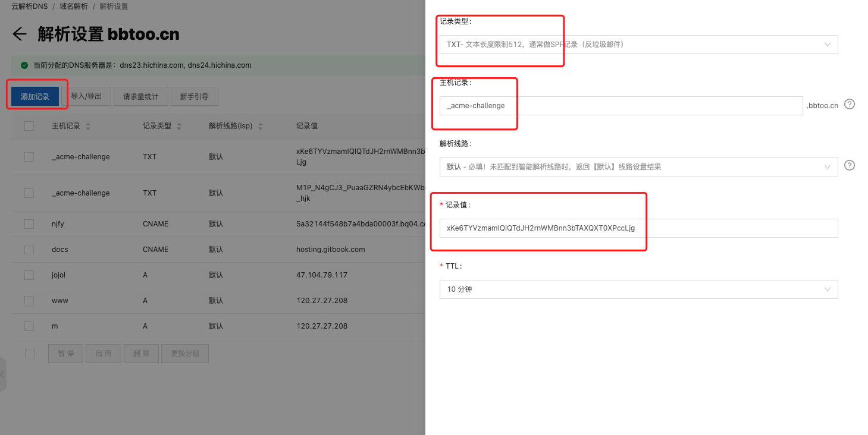868x435 pixels.
Task: Click the 添加记录 button
Action: pos(35,96)
